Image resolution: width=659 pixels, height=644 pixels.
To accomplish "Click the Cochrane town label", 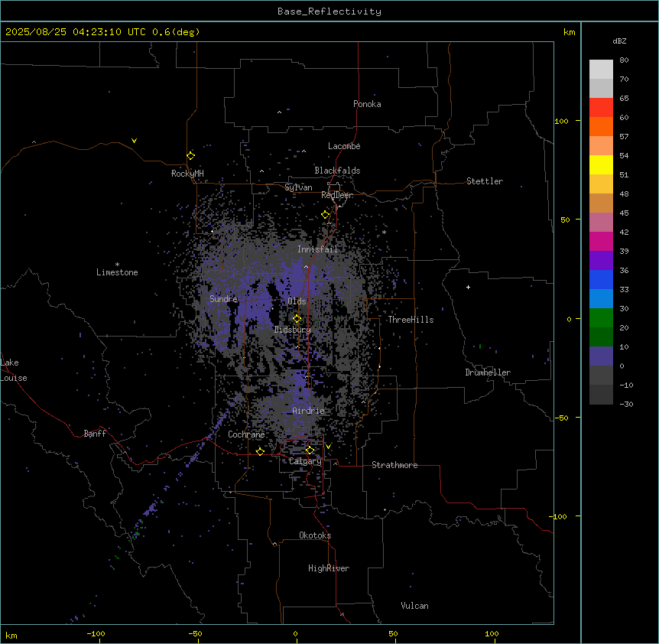I will (x=246, y=434).
